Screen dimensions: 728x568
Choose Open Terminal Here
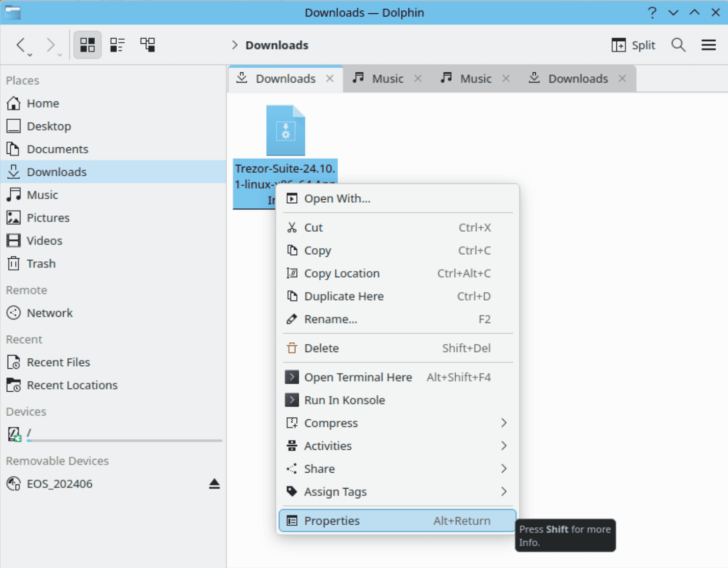tap(397, 377)
